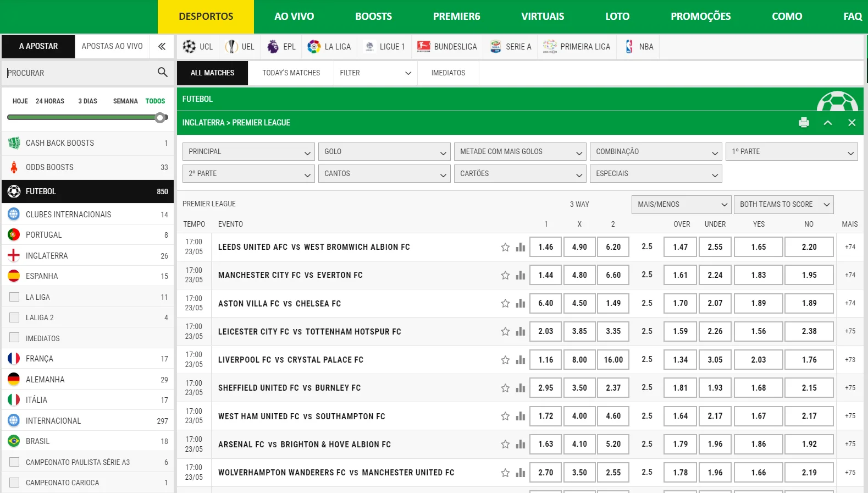Open Odds Boosts category in sidebar
Viewport: 868px width, 493px height.
click(88, 167)
